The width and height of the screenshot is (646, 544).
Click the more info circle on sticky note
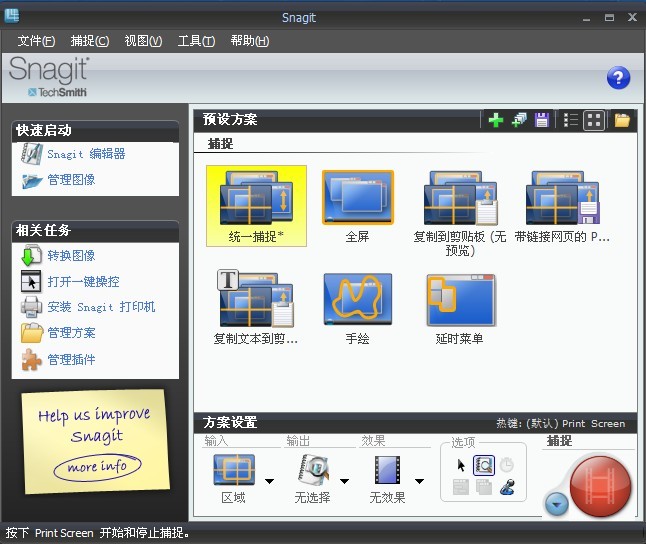pos(98,467)
